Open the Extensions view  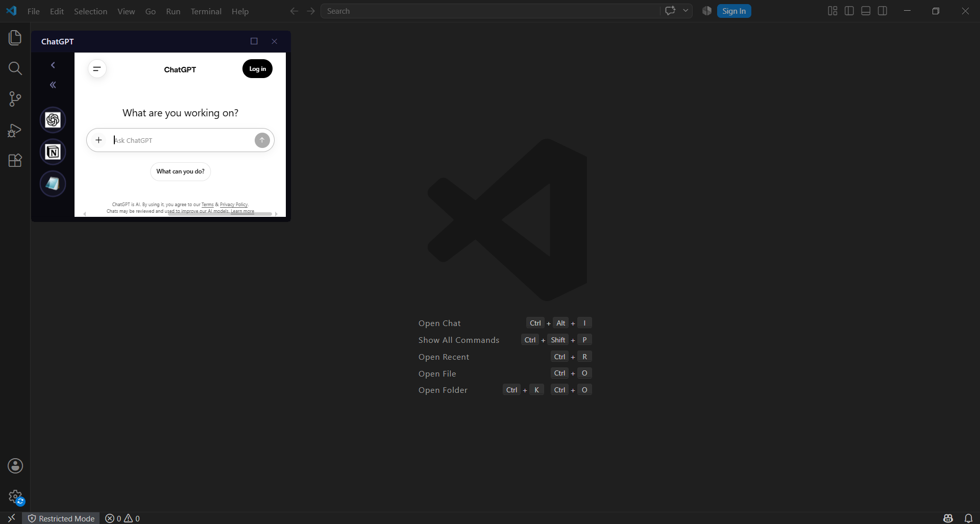click(x=15, y=161)
